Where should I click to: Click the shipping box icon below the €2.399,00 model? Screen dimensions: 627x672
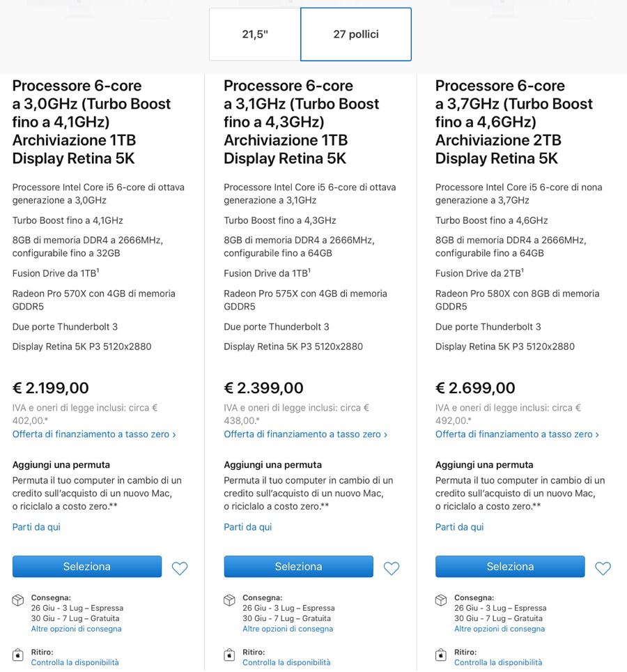coord(230,600)
